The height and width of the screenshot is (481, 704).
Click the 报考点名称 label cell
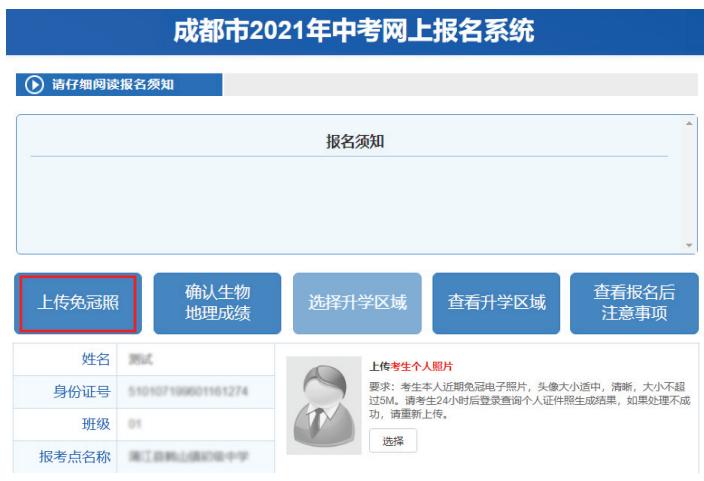tap(65, 456)
